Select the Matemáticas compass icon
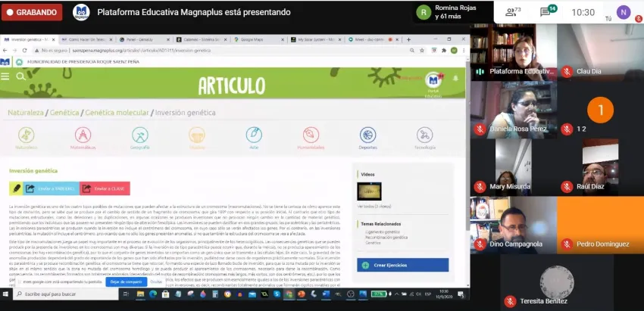 (x=83, y=135)
